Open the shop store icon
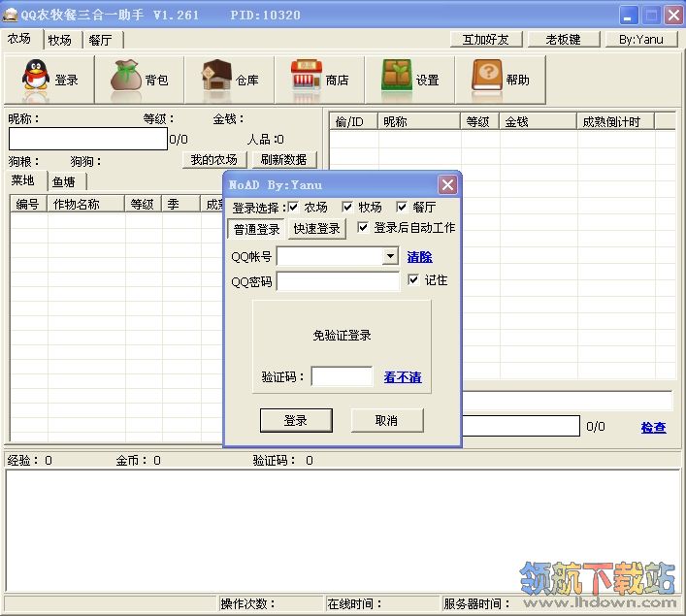Screen dimensions: 686x616 (307, 75)
